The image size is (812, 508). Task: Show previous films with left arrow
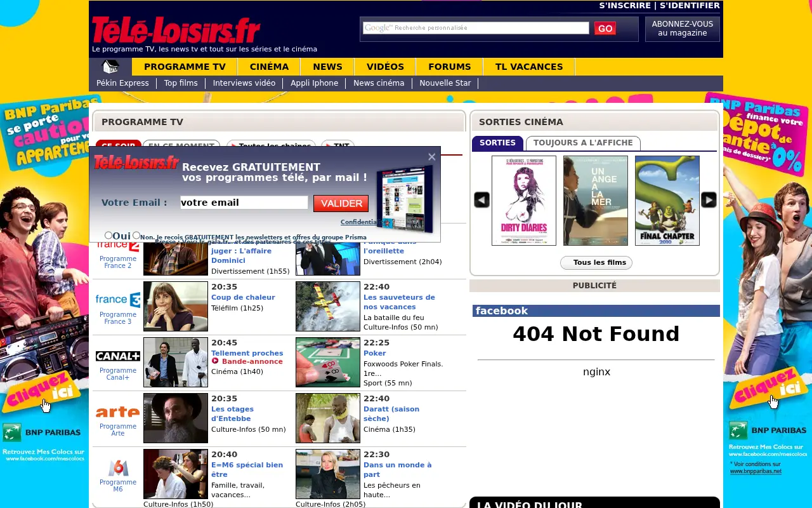click(481, 200)
